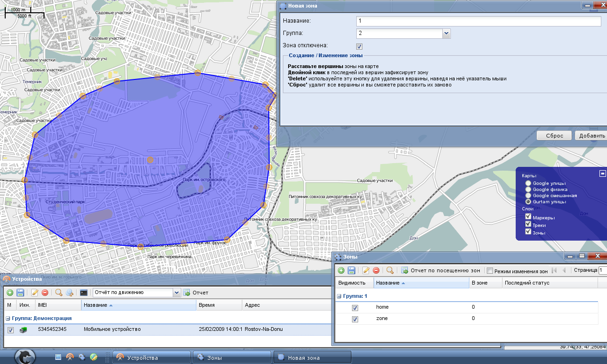This screenshot has height=364, width=607.
Task: Click the Сброс button
Action: 554,136
